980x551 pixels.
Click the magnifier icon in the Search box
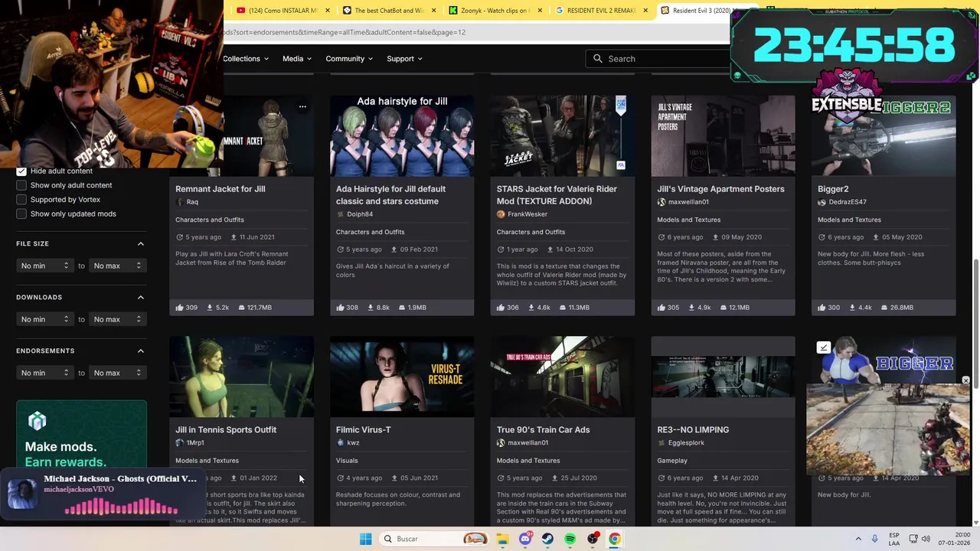pyautogui.click(x=598, y=59)
